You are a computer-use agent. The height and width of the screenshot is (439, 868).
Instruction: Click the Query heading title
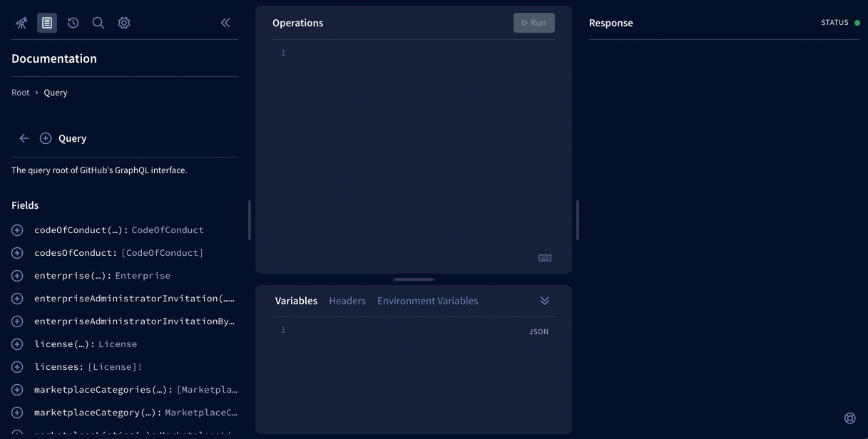click(x=73, y=138)
